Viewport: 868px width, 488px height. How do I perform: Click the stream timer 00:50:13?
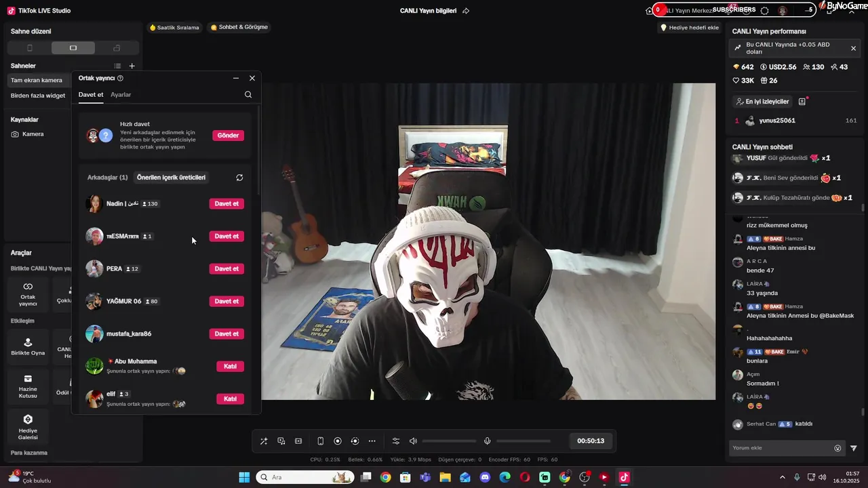(591, 441)
